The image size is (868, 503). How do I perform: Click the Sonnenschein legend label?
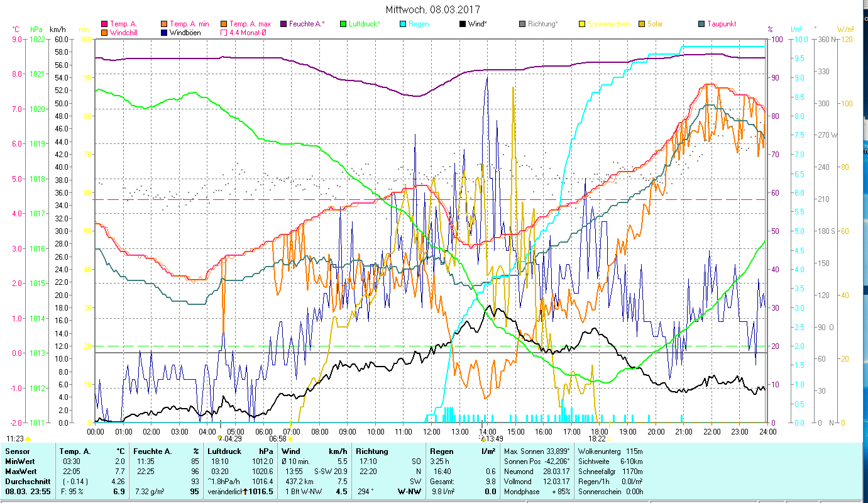click(609, 24)
